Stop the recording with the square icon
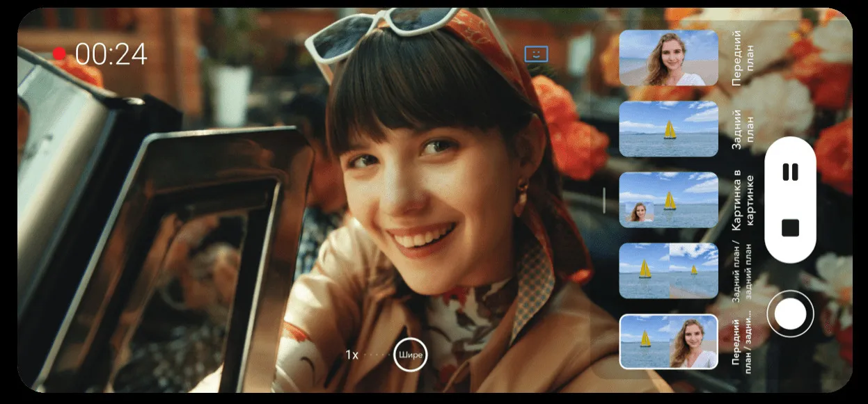 pos(790,228)
